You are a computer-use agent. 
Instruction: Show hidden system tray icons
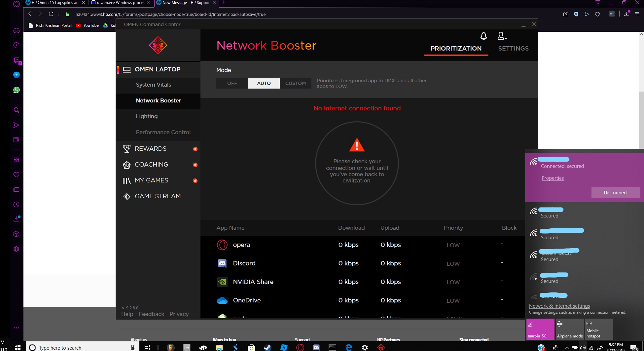point(567,348)
